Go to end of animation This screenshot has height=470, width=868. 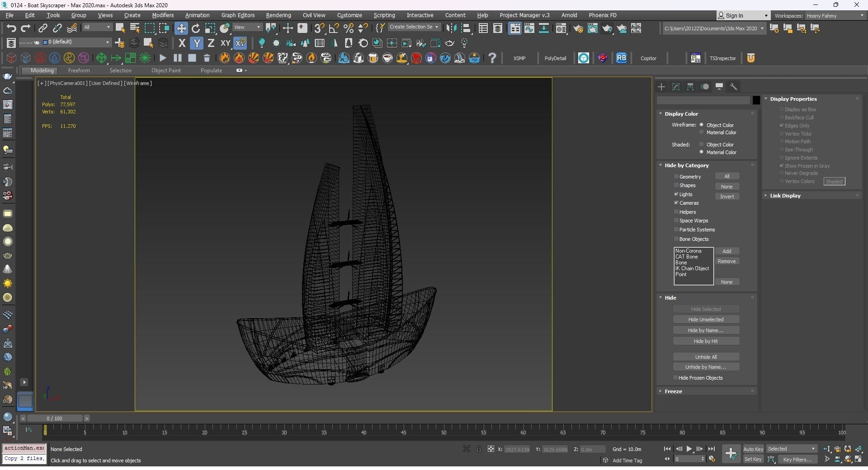(711, 449)
